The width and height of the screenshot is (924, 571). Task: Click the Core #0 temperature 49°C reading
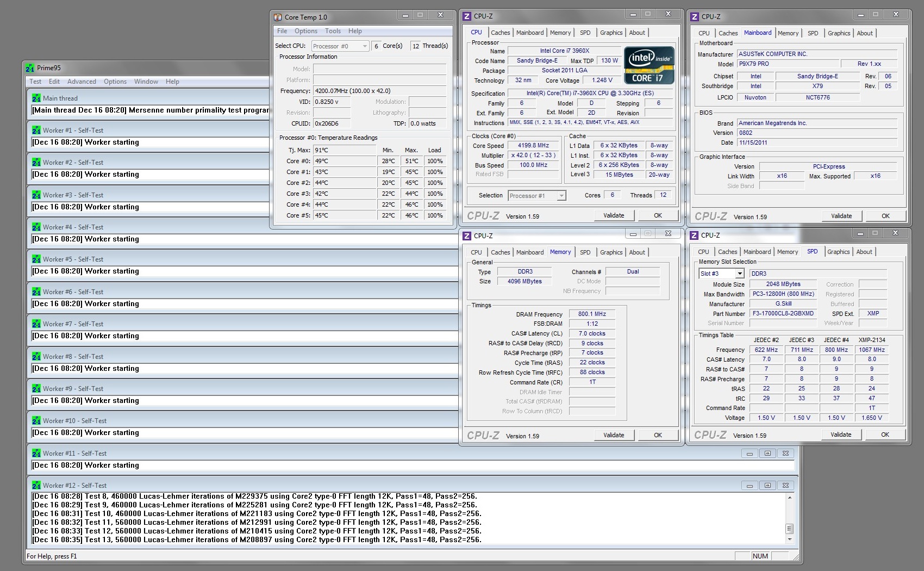[x=345, y=161]
